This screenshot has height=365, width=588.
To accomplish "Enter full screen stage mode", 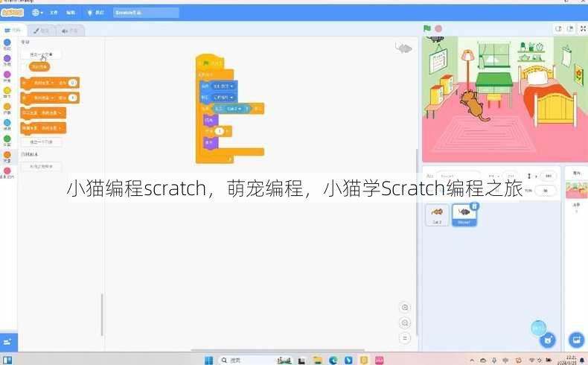I will coord(583,29).
